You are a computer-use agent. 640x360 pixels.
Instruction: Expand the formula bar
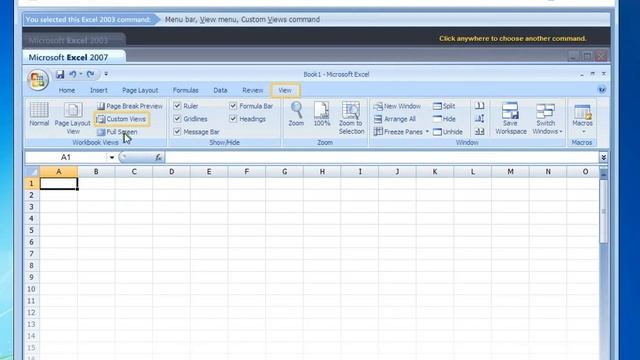click(603, 158)
